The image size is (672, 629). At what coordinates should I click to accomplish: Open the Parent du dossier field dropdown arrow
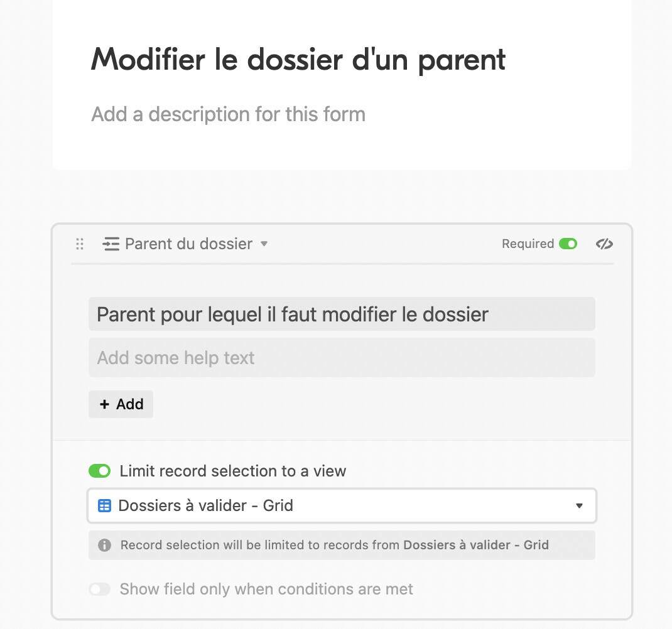point(264,244)
